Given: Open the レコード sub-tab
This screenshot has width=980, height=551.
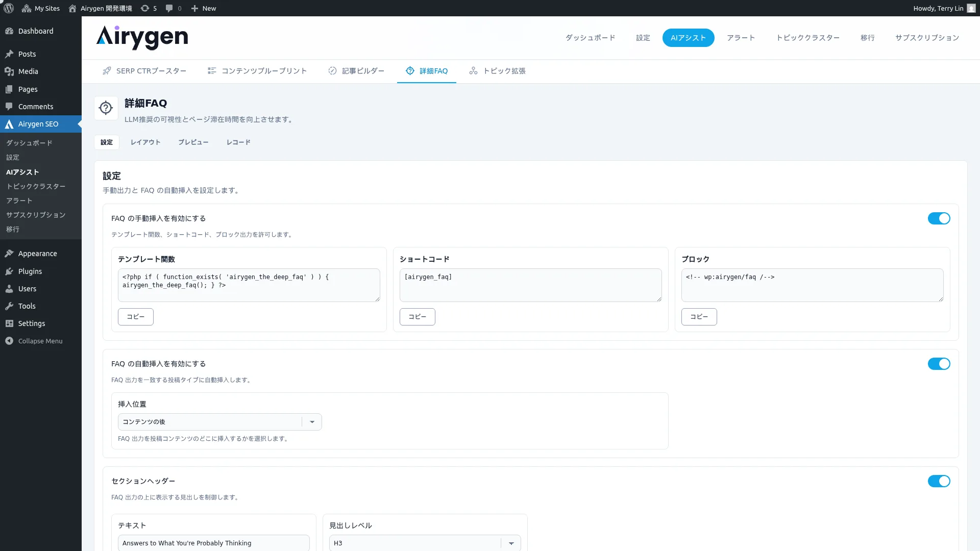Looking at the screenshot, I should (x=238, y=142).
